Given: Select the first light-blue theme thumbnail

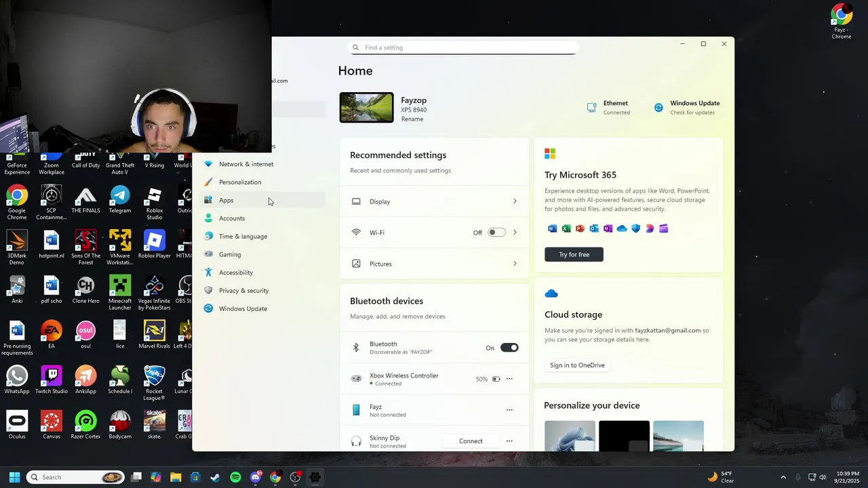Looking at the screenshot, I should [x=570, y=436].
